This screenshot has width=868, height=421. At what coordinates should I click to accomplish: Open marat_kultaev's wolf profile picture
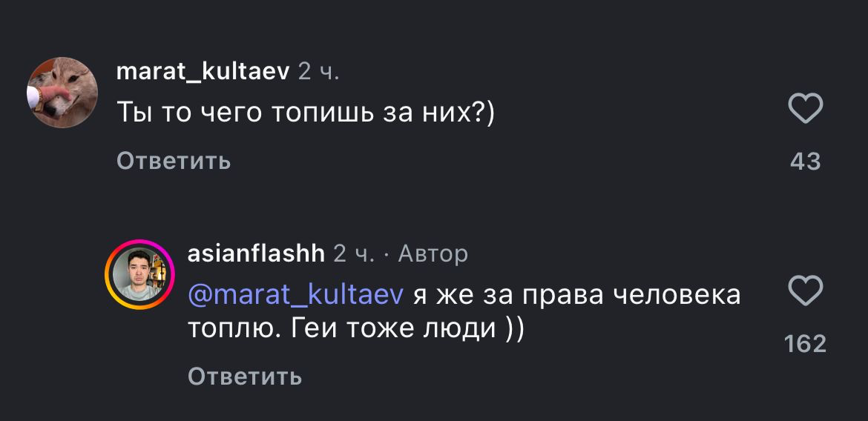pos(63,93)
